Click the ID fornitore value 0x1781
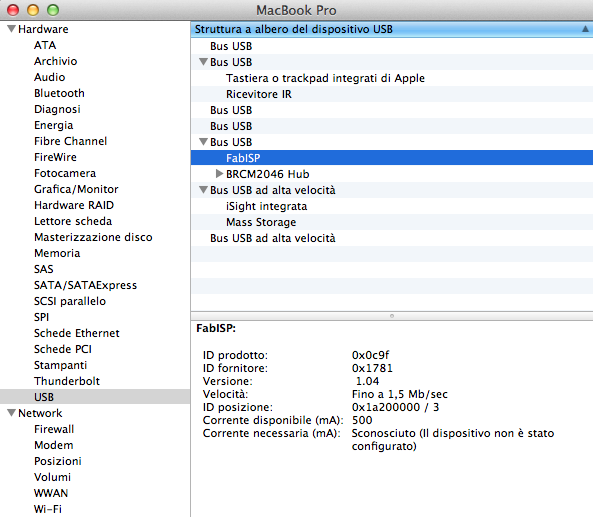This screenshot has height=517, width=593. (x=372, y=368)
